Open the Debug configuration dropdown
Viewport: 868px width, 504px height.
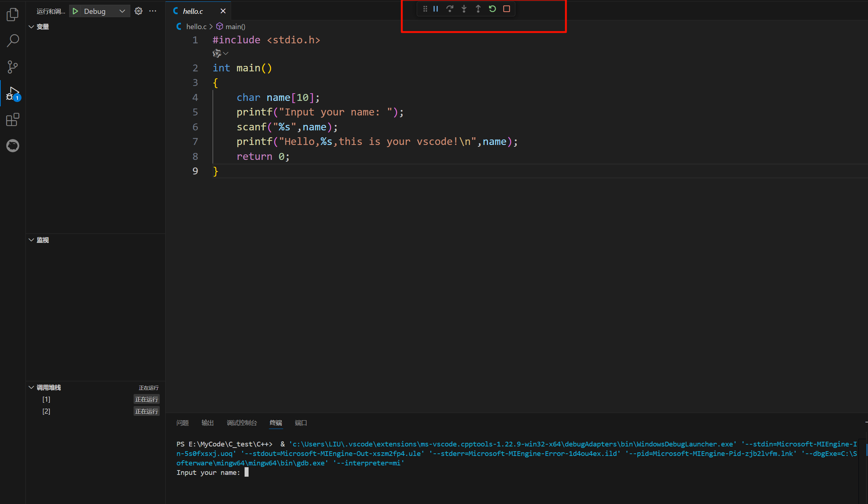pos(122,11)
